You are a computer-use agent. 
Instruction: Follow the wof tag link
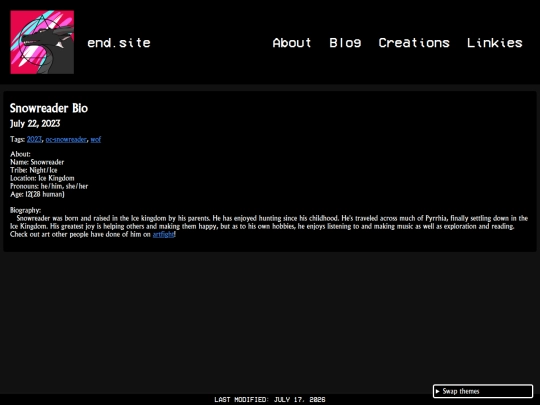96,139
